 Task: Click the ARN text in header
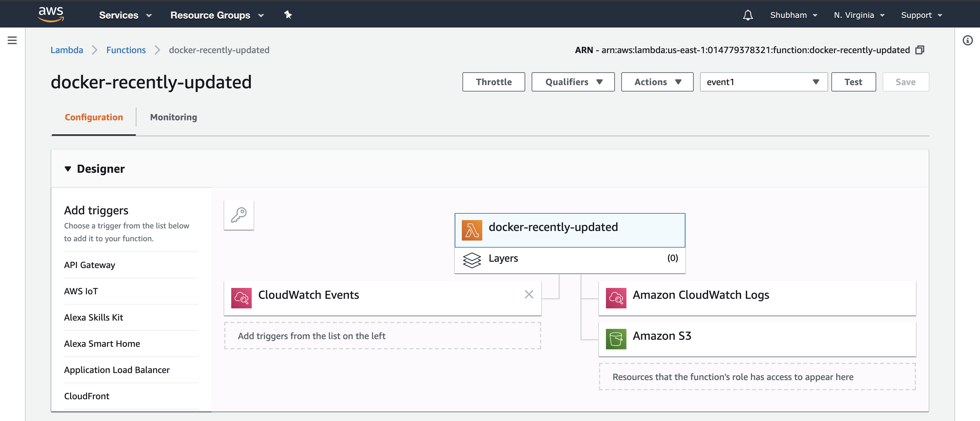click(x=742, y=50)
